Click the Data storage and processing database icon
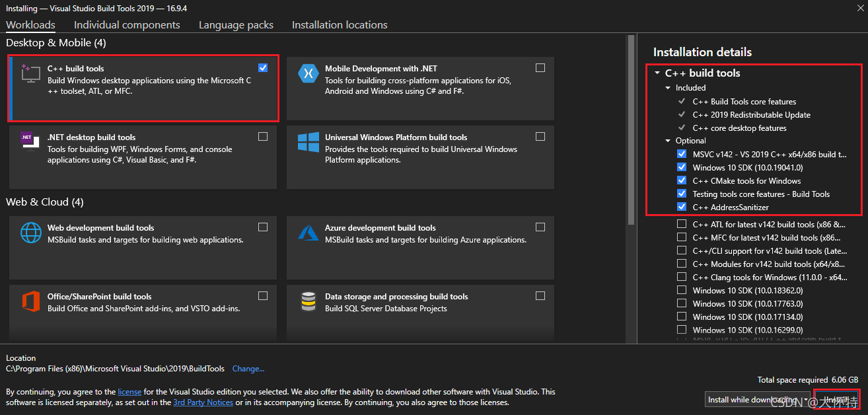 (308, 301)
